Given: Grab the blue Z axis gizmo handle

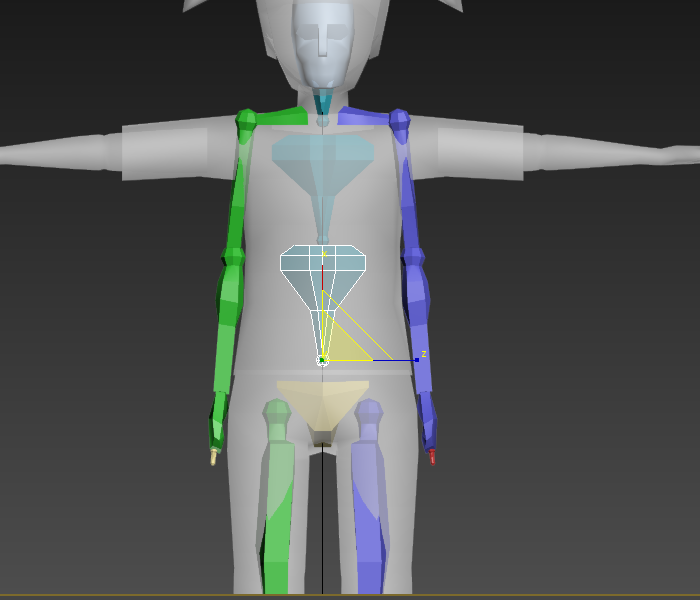Looking at the screenshot, I should (417, 360).
